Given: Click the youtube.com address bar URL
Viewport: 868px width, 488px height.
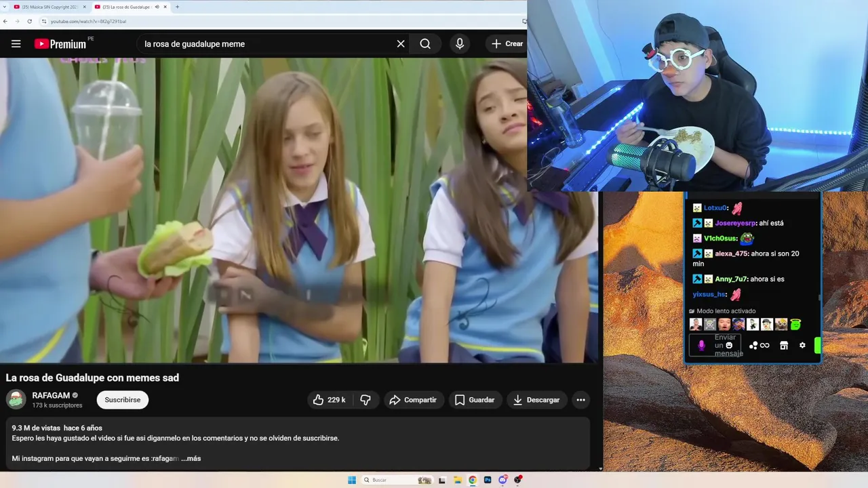Looking at the screenshot, I should point(88,22).
